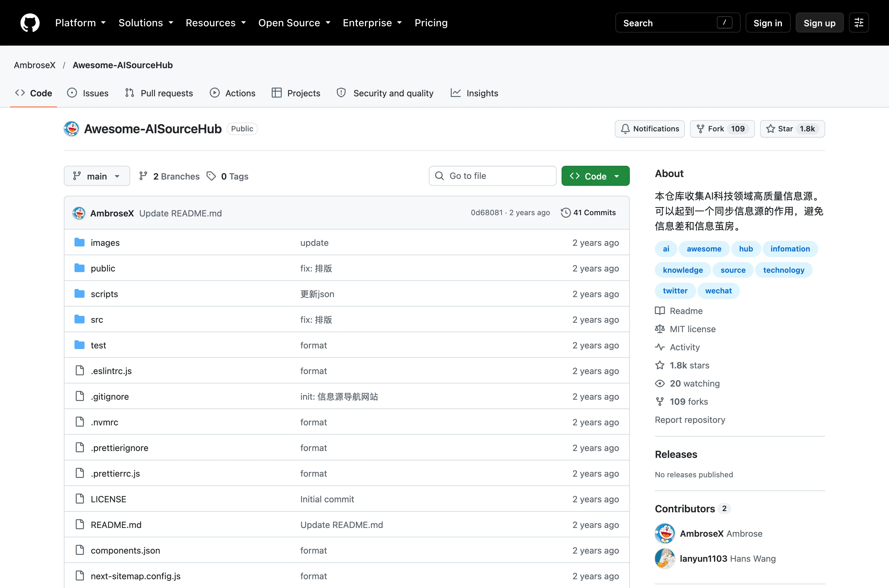
Task: Click the lanyun1103 contributor avatar
Action: click(665, 558)
